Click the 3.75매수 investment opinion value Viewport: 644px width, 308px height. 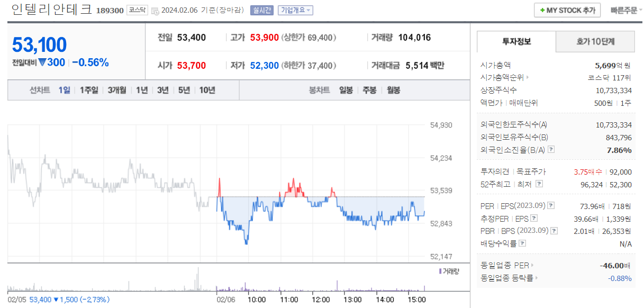[x=588, y=171]
